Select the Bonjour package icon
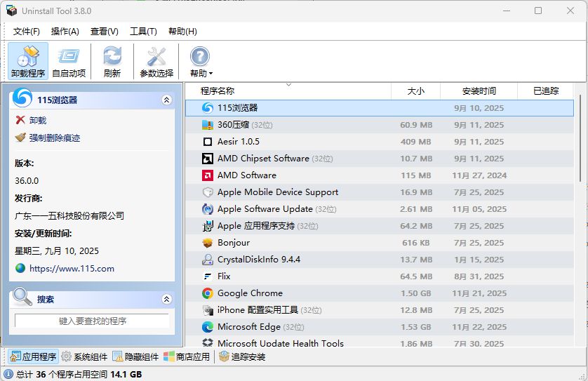Screen dimensions: 588x381 tap(208, 243)
